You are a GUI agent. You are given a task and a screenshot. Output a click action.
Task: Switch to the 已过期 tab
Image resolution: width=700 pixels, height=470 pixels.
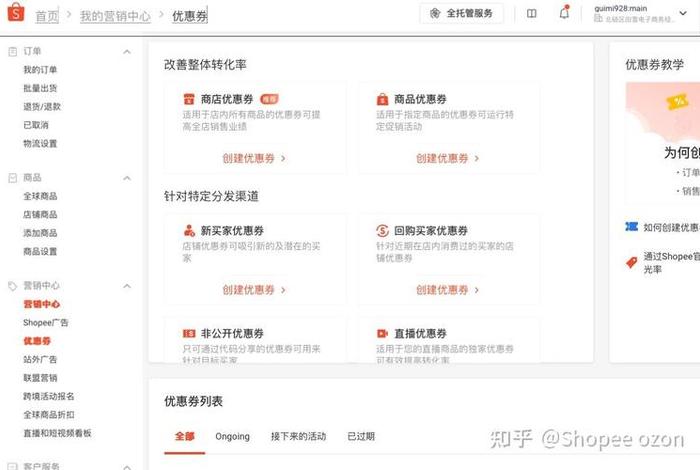[x=361, y=437]
